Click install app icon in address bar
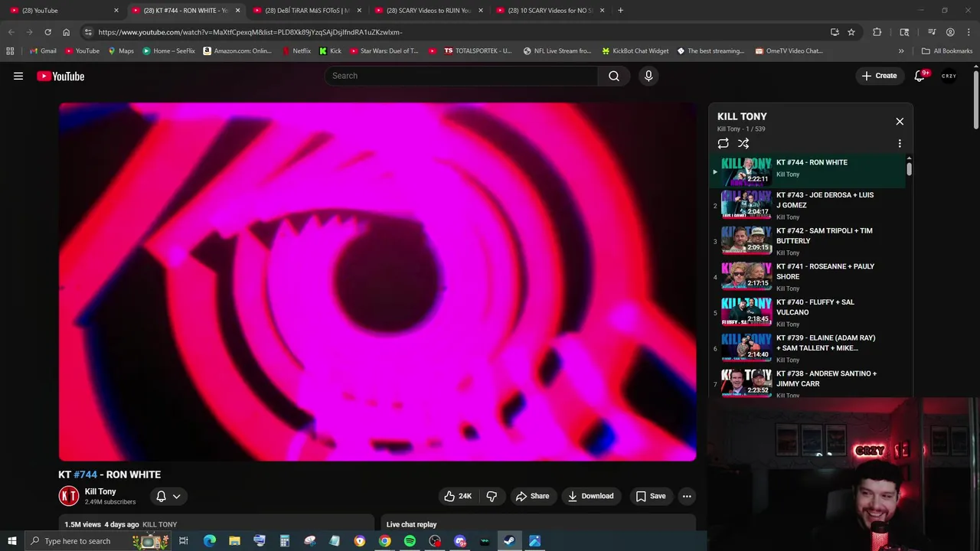 (835, 32)
